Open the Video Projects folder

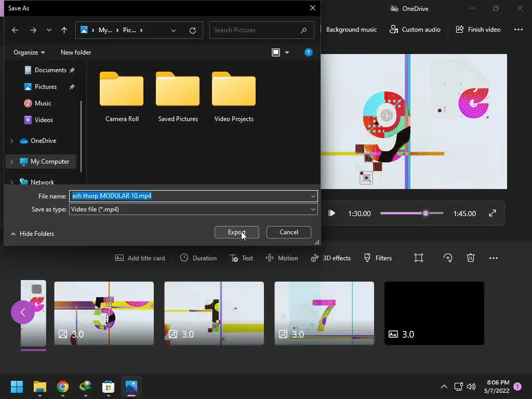click(234, 97)
